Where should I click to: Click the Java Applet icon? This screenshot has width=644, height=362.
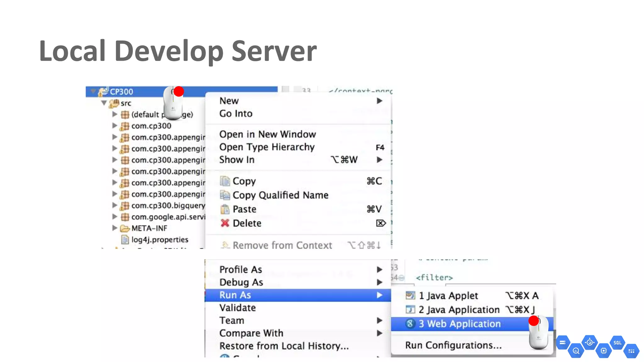410,295
